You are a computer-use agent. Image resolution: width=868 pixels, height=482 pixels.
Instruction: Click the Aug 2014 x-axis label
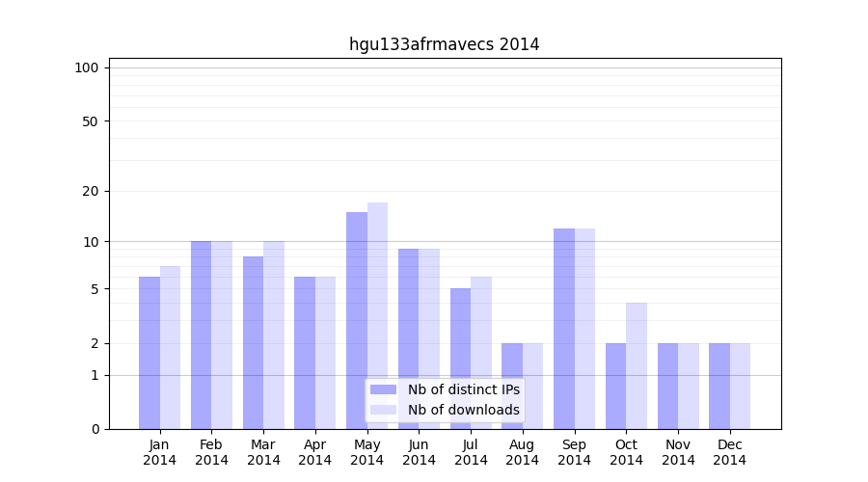523,452
